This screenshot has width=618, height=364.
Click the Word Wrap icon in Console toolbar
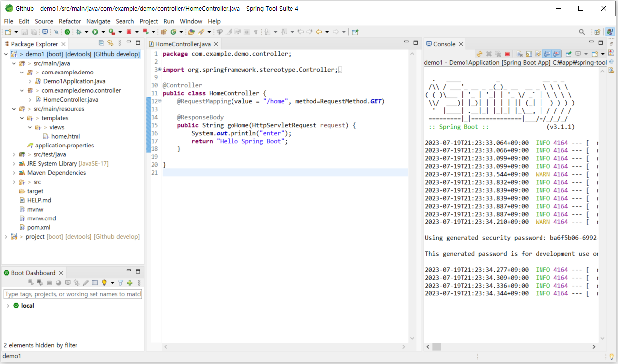538,54
